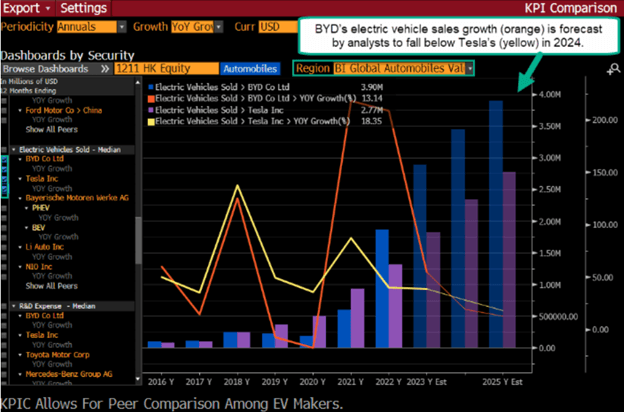Image resolution: width=624 pixels, height=412 pixels.
Task: Select YOY Growth under Li Auto Inc
Action: pos(52,257)
